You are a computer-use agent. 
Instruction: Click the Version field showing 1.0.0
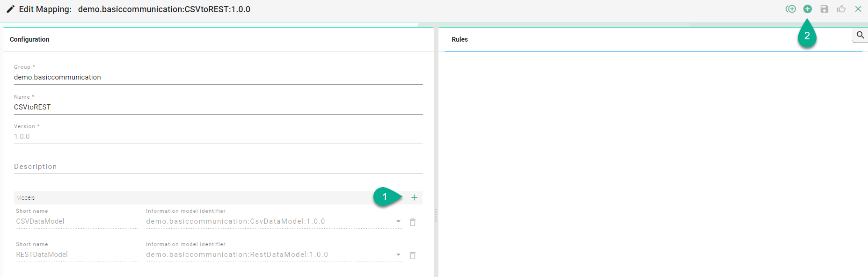pyautogui.click(x=219, y=137)
